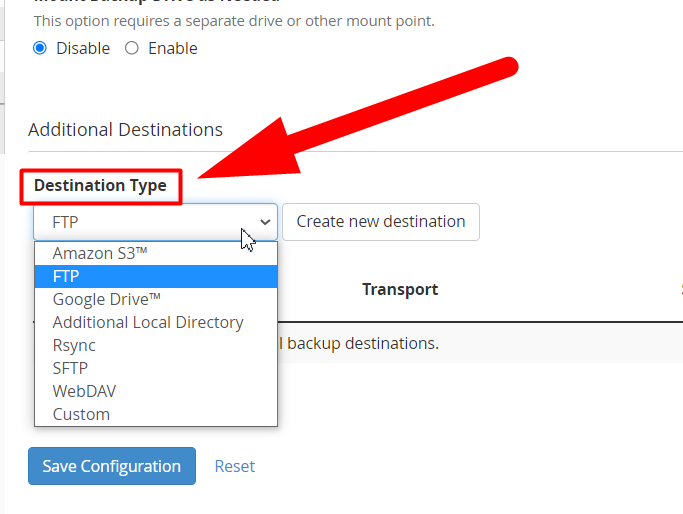Click the Disable option label text
The image size is (683, 514).
tap(83, 48)
